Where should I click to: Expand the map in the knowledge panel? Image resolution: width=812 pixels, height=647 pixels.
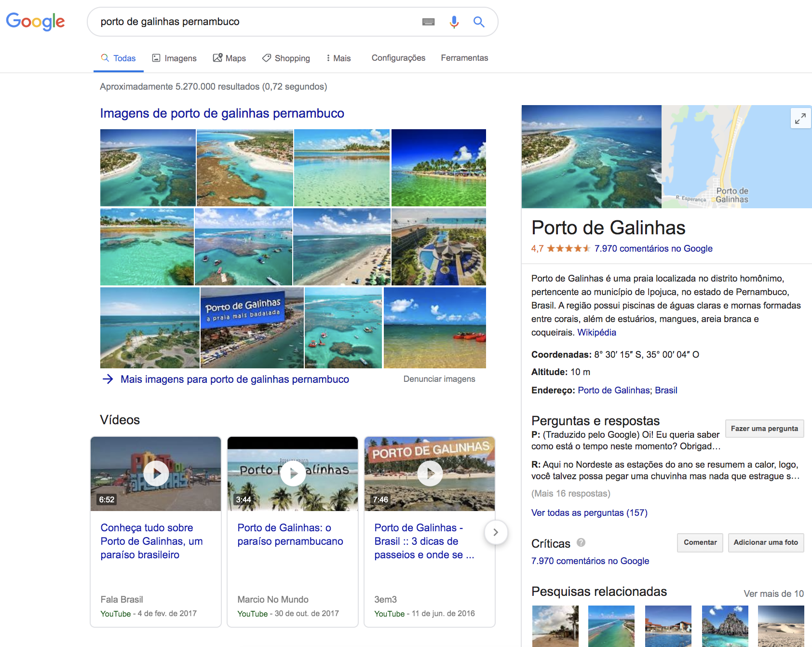800,118
